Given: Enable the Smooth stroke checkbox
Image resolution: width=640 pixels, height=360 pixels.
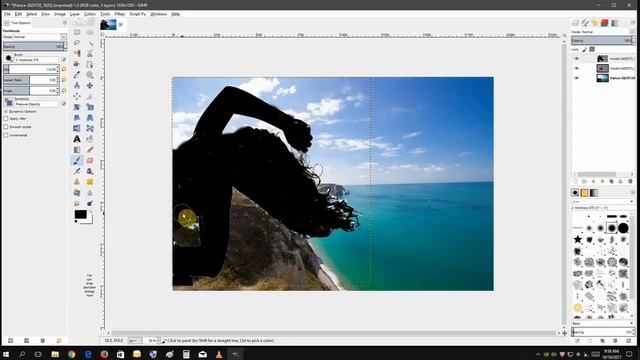Looking at the screenshot, I should point(6,127).
